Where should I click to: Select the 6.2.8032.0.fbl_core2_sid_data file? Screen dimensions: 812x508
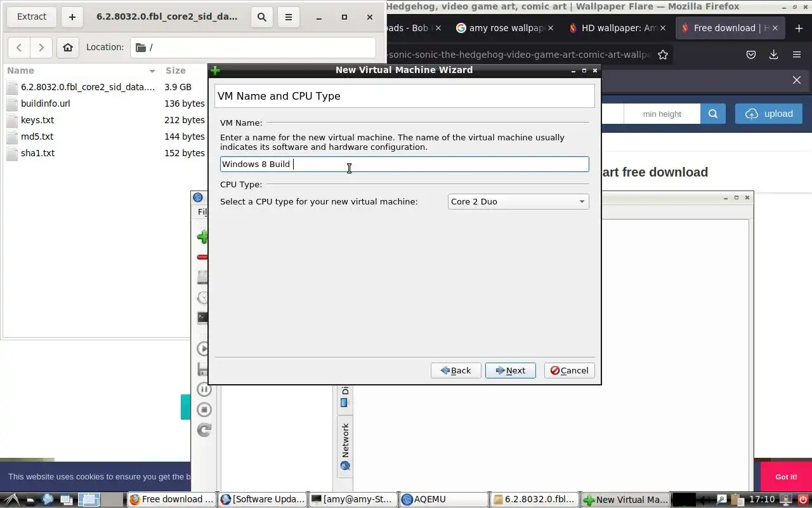88,87
